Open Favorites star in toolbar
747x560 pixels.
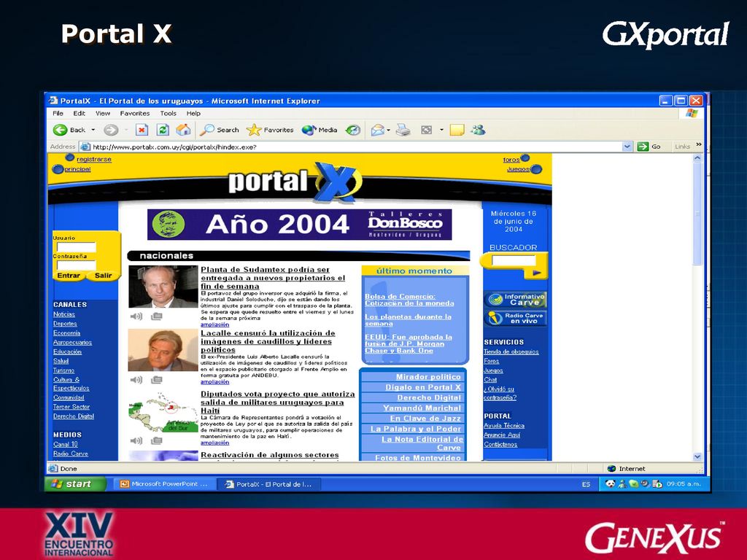[270, 130]
